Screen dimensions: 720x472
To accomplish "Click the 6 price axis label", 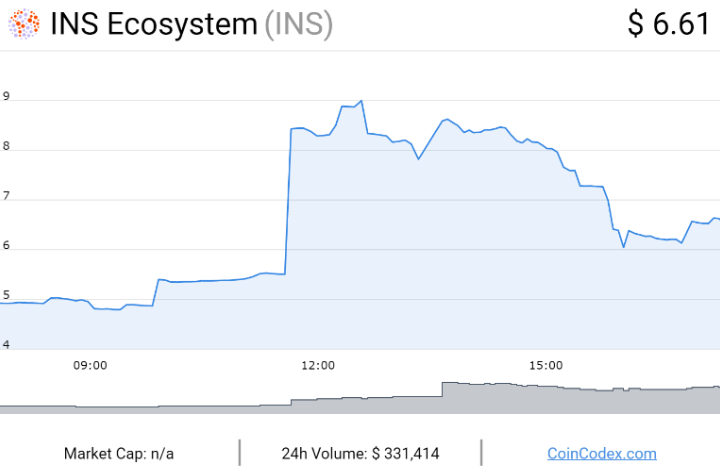I will (6, 246).
